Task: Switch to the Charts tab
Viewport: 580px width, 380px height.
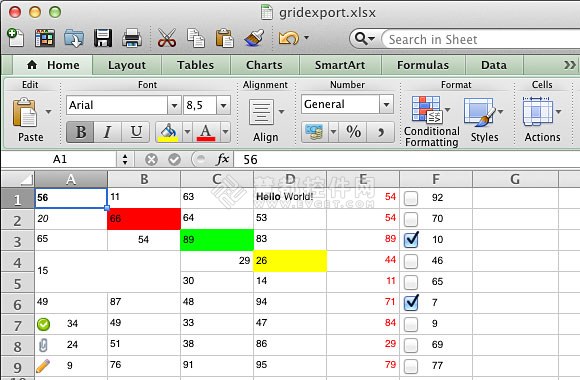Action: pyautogui.click(x=264, y=65)
